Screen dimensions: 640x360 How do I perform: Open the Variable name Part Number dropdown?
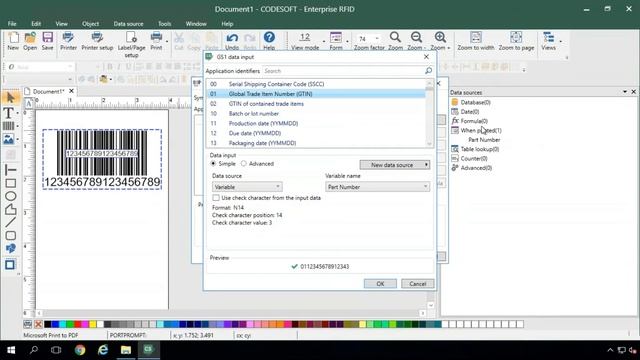pos(378,187)
